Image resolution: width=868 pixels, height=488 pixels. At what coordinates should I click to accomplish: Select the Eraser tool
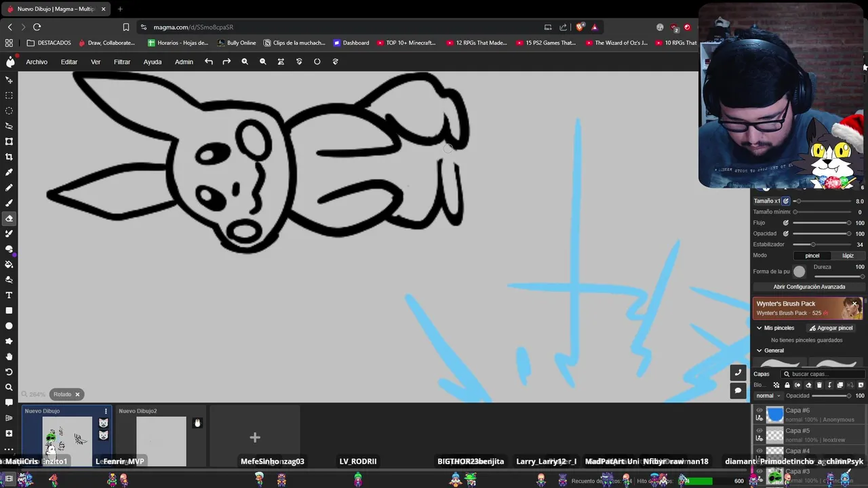point(9,218)
